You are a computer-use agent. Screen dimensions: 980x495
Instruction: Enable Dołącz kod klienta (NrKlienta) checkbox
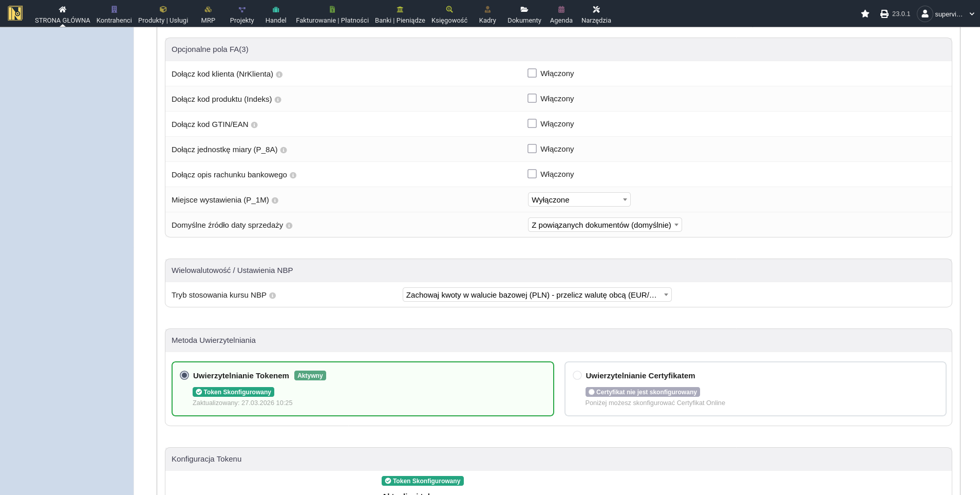[532, 74]
